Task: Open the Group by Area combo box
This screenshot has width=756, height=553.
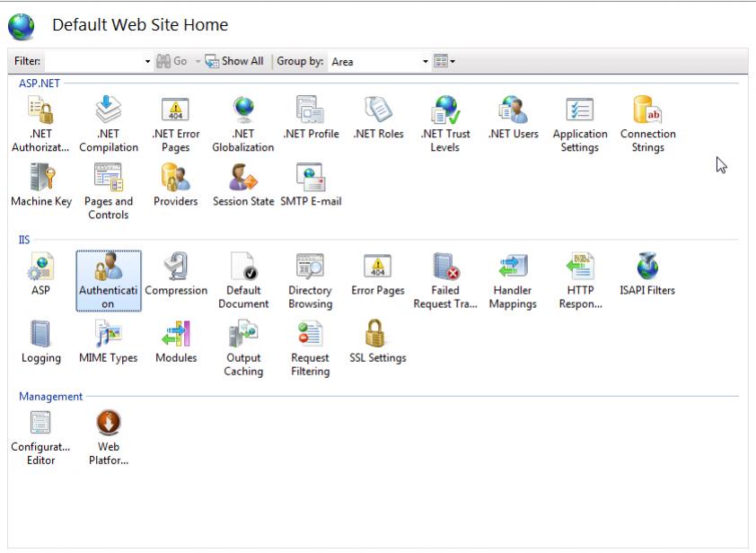Action: click(379, 62)
